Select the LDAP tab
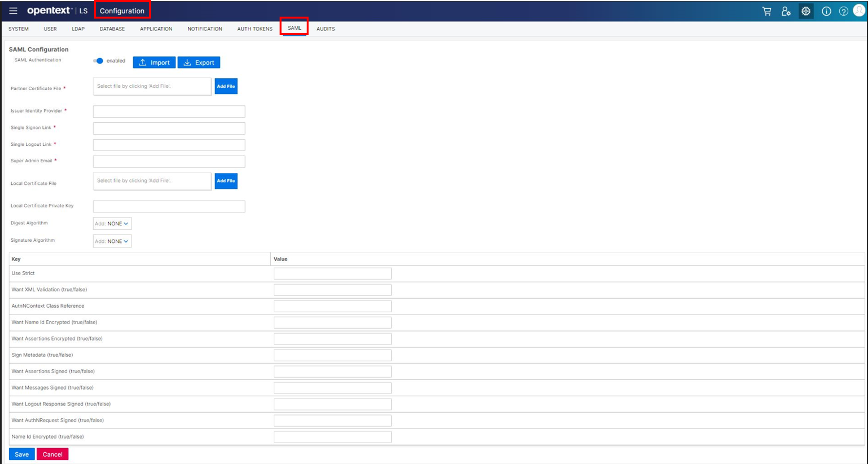 78,29
